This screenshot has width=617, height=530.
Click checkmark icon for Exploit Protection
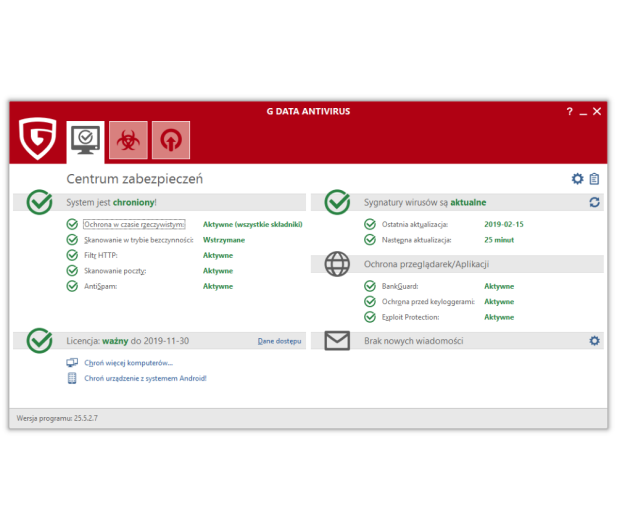click(x=370, y=317)
